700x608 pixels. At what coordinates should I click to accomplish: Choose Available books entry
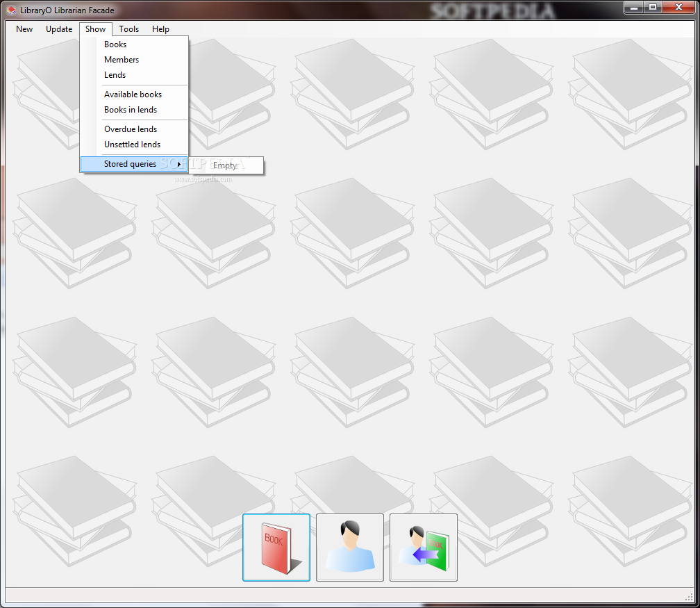click(x=134, y=95)
